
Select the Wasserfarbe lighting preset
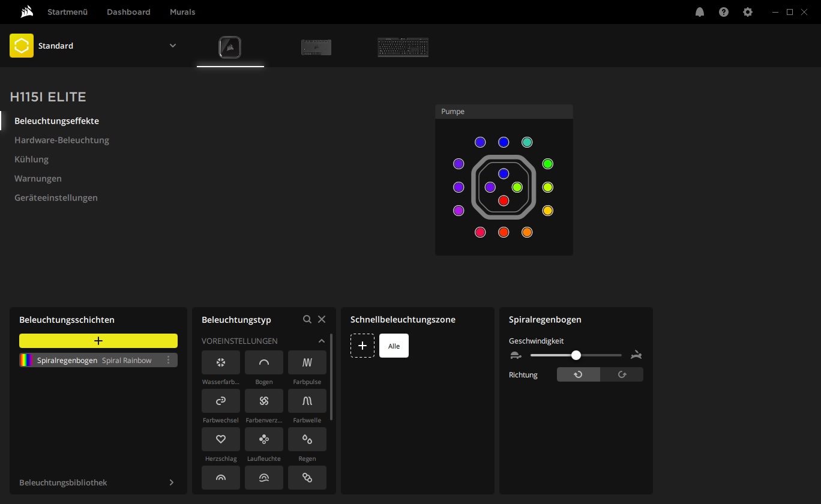[221, 362]
